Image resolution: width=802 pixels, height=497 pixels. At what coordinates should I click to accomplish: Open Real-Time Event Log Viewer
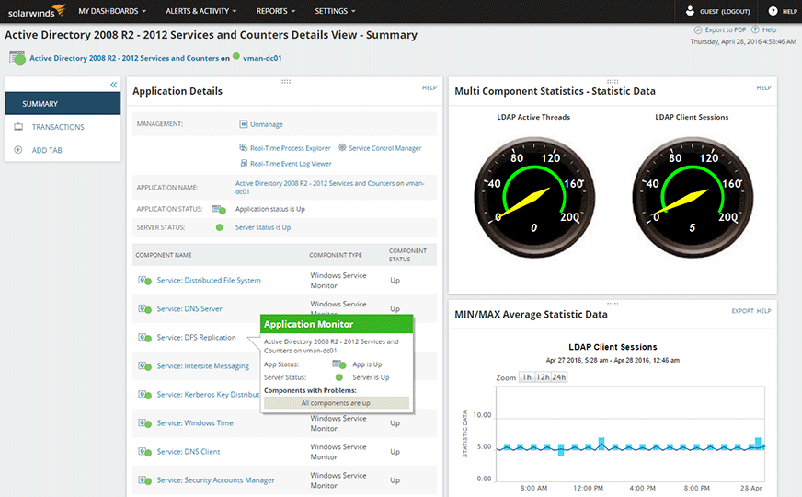click(291, 164)
